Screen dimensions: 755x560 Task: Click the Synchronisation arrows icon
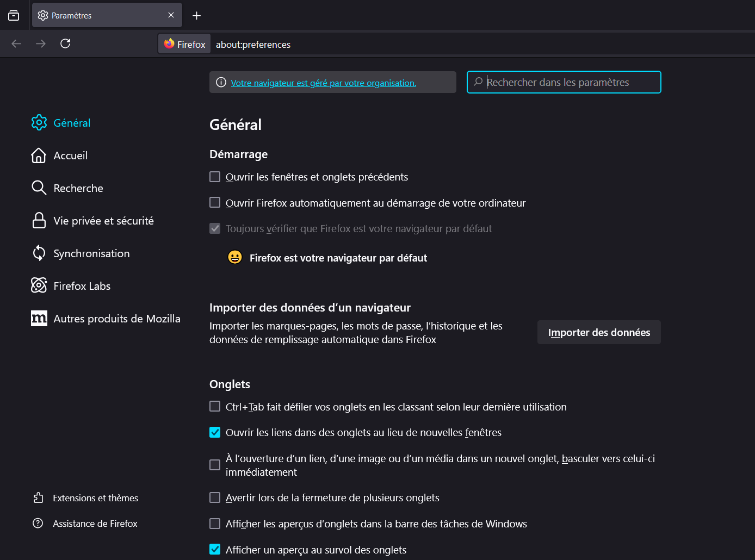39,253
